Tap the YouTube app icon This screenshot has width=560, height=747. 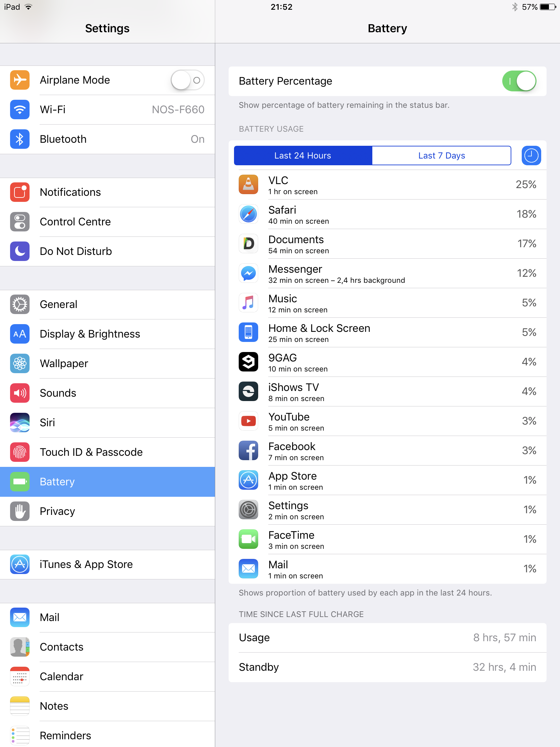(248, 421)
